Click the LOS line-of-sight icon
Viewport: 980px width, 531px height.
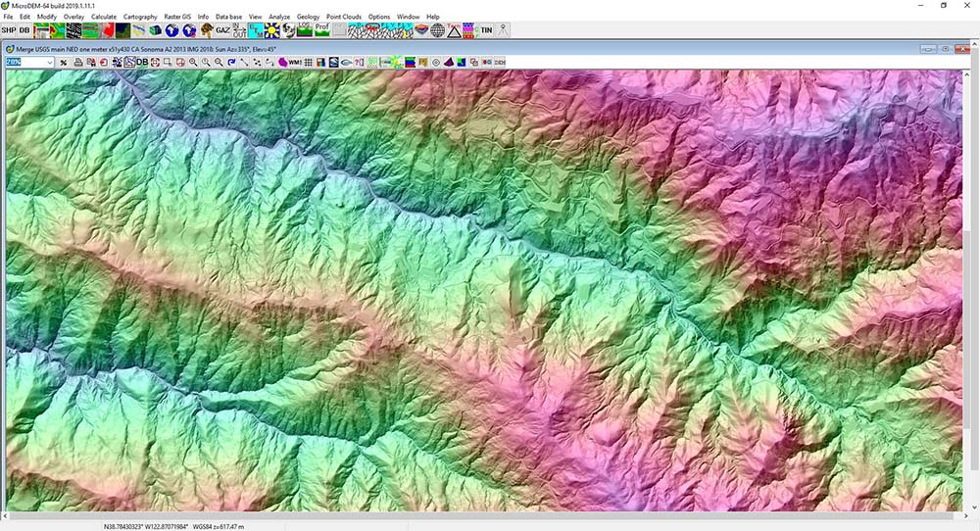pos(305,30)
